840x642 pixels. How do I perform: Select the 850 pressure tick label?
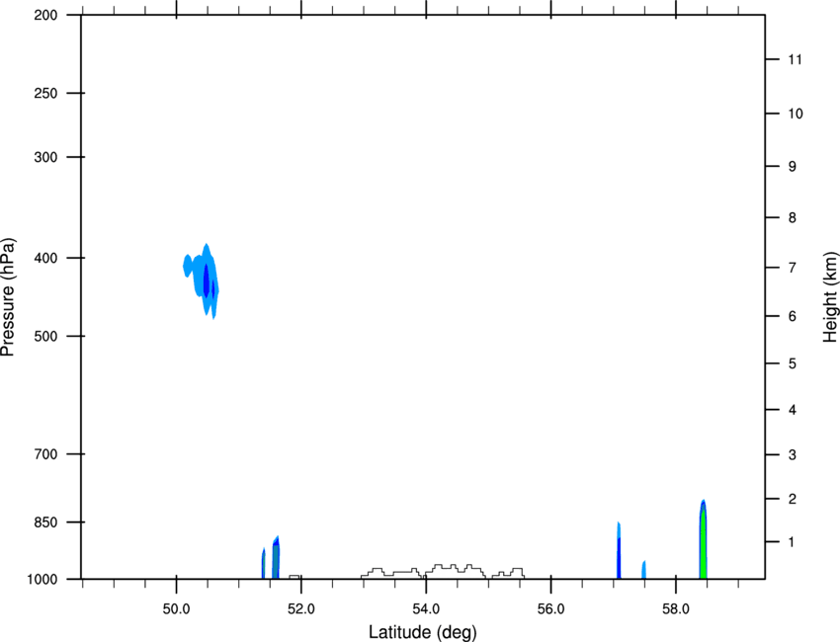(46, 522)
